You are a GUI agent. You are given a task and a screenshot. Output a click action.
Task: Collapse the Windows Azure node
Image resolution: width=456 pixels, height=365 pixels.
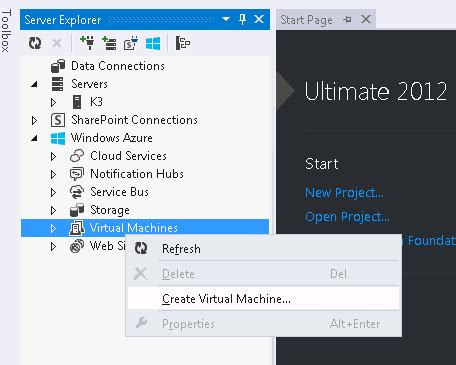coord(34,138)
